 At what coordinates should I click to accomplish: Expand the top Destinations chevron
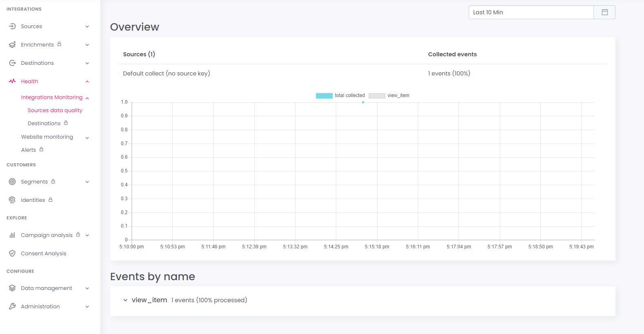87,63
